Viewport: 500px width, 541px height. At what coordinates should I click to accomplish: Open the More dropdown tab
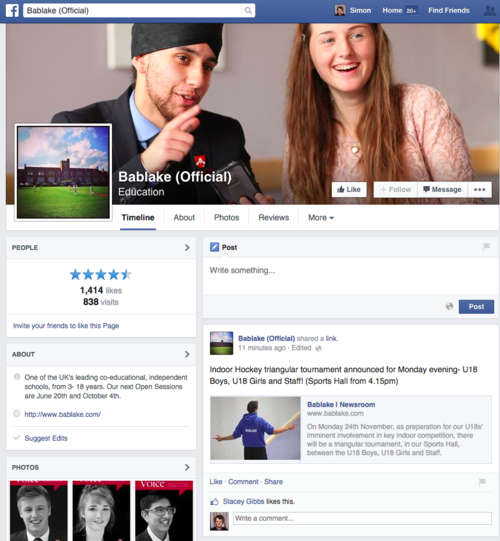click(x=321, y=218)
